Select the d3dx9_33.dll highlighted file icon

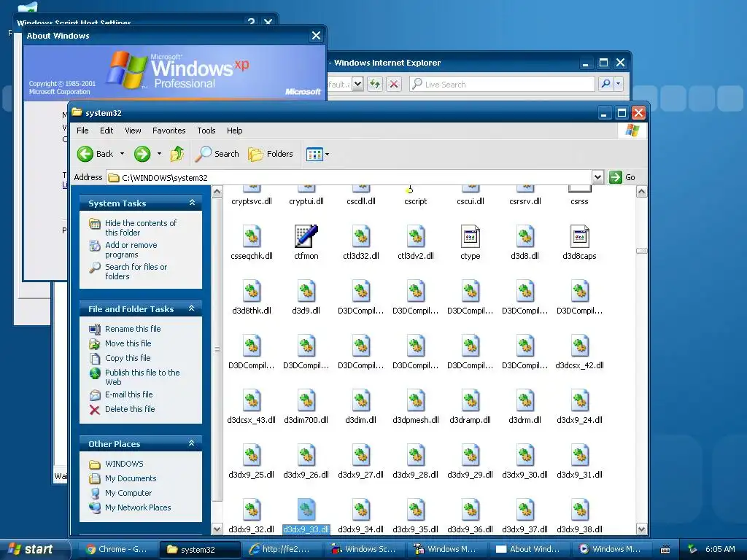(x=306, y=510)
